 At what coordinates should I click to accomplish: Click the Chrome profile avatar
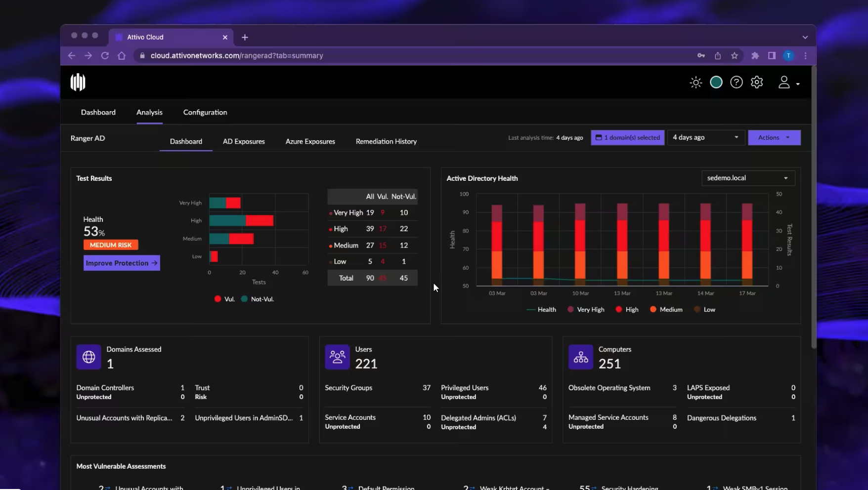[x=788, y=56]
